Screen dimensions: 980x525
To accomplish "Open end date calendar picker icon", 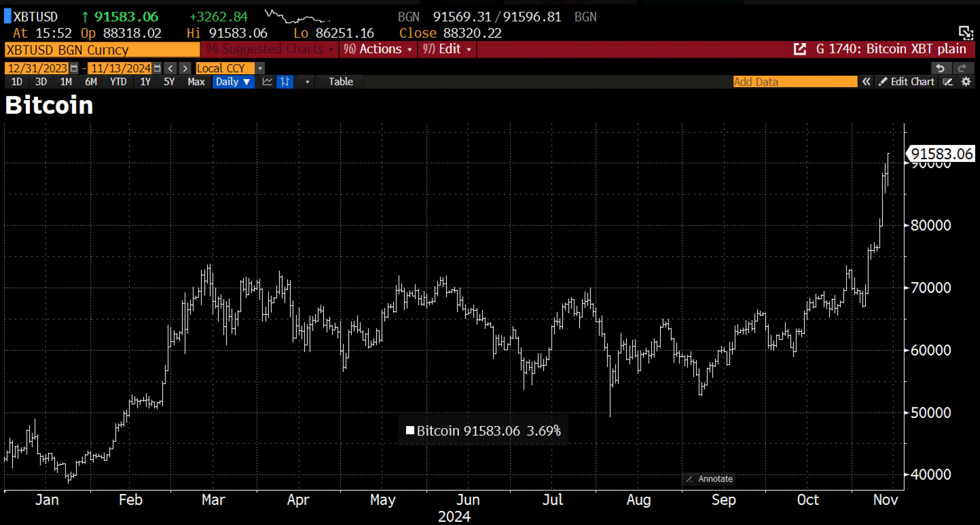I will [157, 68].
